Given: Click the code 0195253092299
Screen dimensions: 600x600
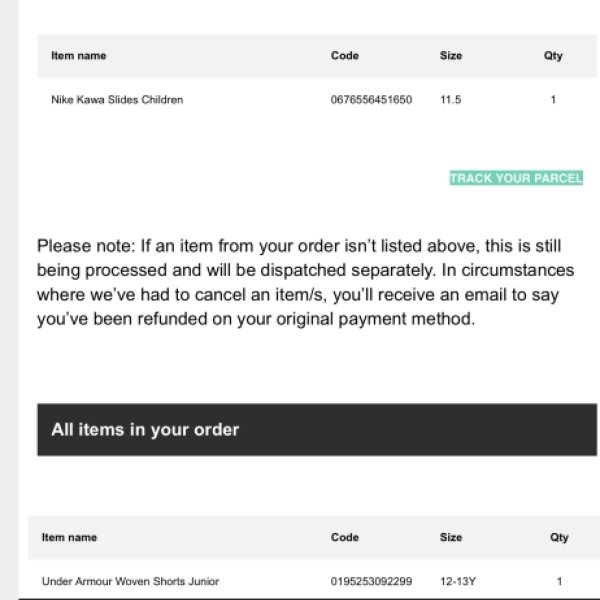Looking at the screenshot, I should (371, 581).
